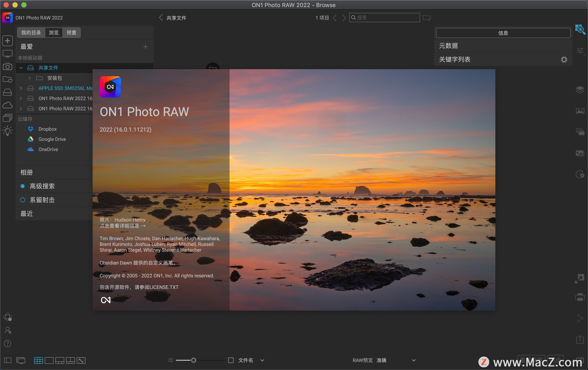588x370 pixels.
Task: Switch to the 我的目录 tab
Action: pos(31,32)
